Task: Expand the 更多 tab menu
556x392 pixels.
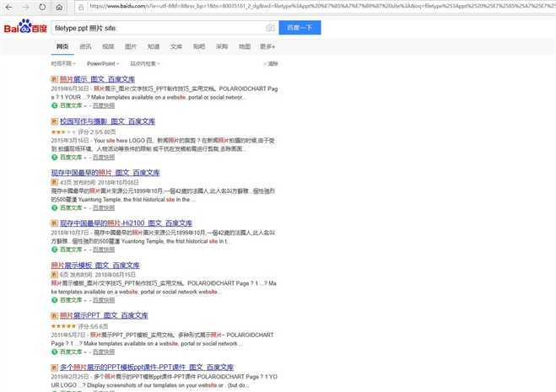Action: [267, 46]
